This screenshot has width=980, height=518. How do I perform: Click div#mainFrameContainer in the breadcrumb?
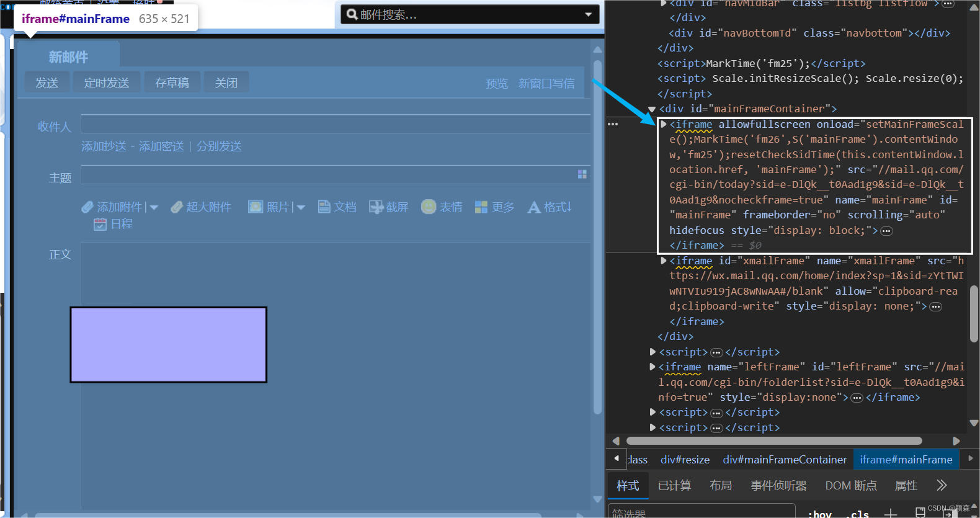pos(785,460)
